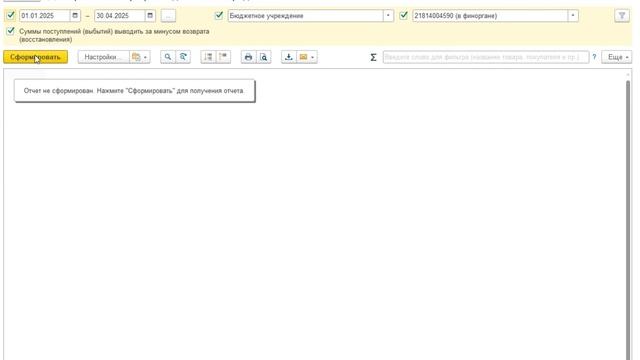Click the magnifier Find icon

pyautogui.click(x=168, y=57)
